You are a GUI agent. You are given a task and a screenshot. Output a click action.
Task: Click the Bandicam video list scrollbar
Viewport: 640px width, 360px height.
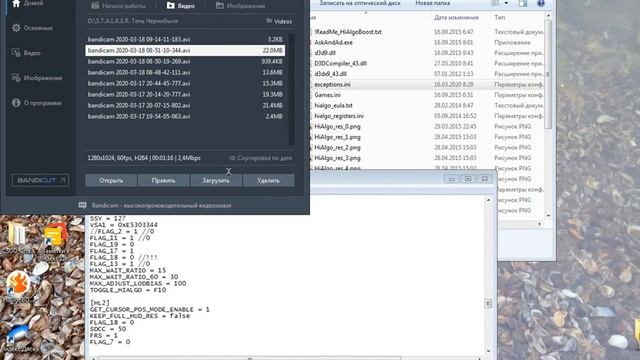click(291, 89)
